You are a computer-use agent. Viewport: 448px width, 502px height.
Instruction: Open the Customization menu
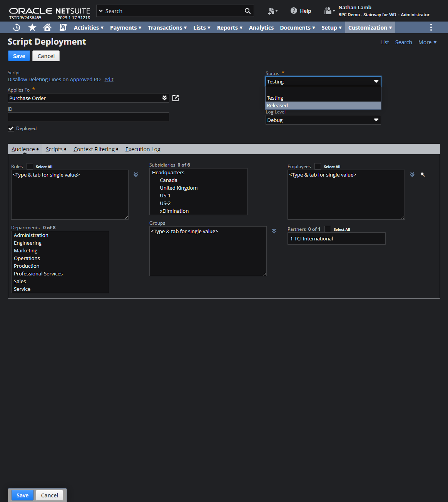coord(370,27)
